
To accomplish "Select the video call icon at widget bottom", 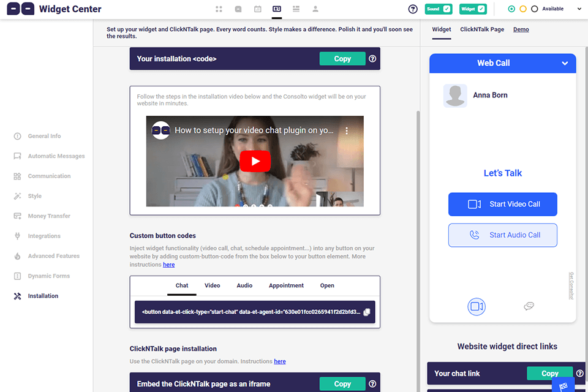I will [x=477, y=307].
